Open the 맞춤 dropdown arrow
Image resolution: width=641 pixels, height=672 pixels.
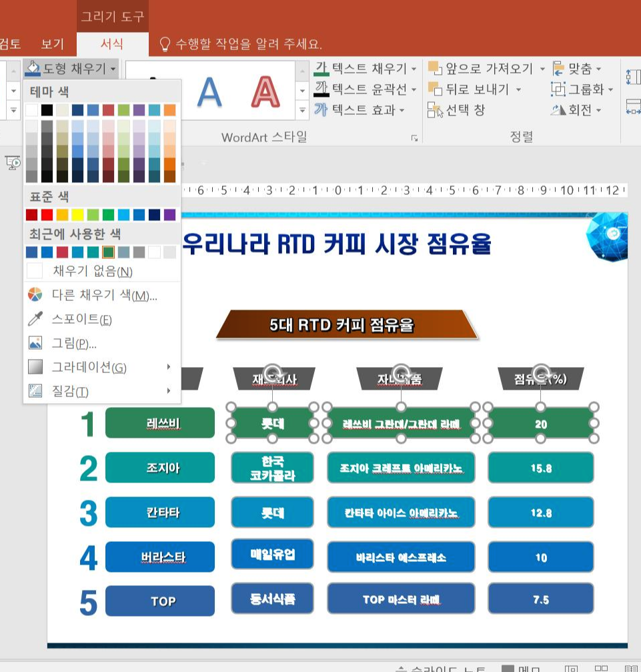coord(598,69)
